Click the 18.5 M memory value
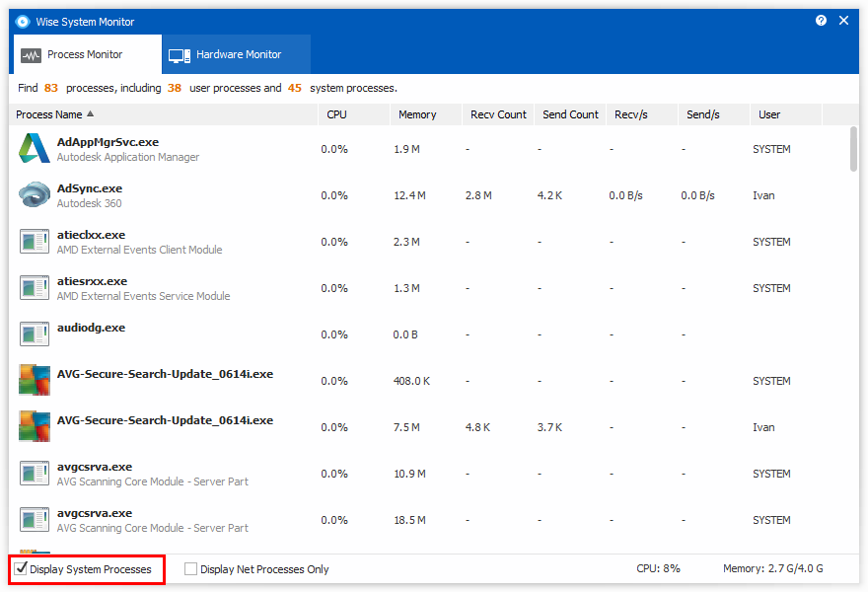Screen dimensions: 868x592 (409, 521)
